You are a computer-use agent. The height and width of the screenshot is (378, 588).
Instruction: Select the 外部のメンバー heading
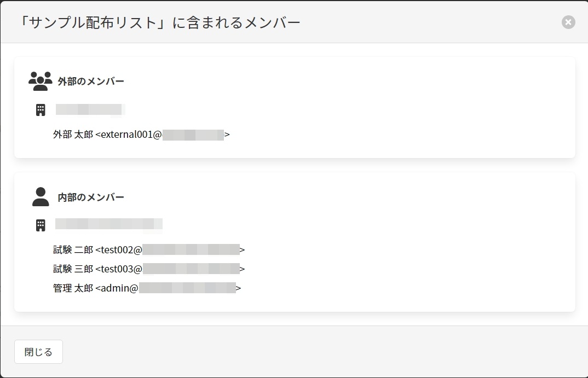pyautogui.click(x=91, y=82)
